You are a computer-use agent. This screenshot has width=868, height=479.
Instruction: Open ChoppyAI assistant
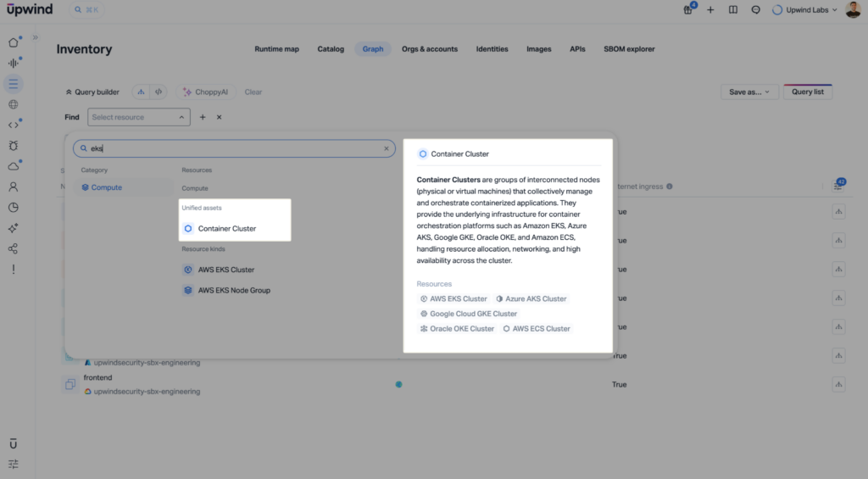pos(205,92)
